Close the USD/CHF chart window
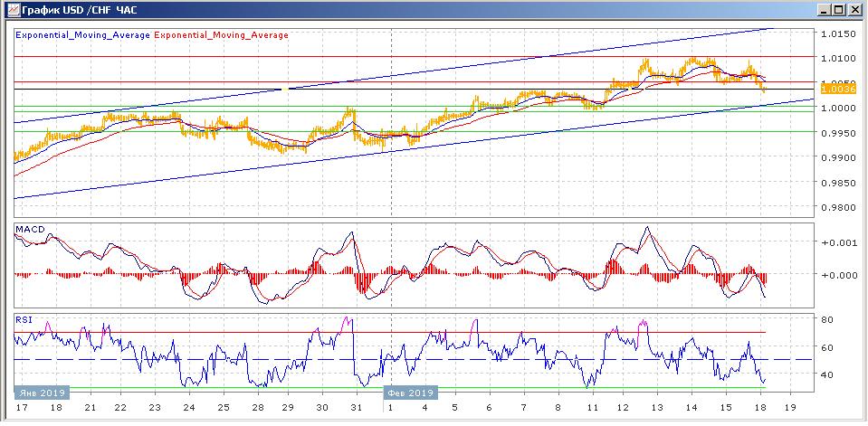This screenshot has width=868, height=426. pyautogui.click(x=854, y=9)
